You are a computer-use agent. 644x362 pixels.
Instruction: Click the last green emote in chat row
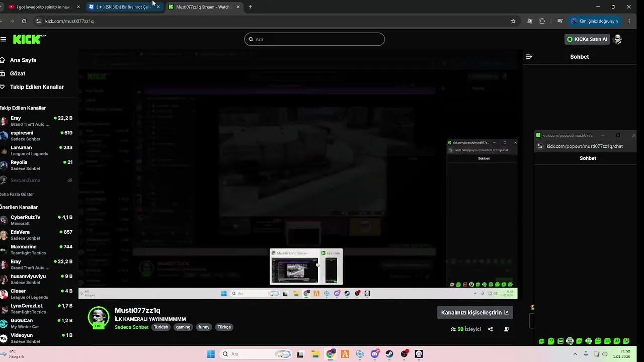626,341
